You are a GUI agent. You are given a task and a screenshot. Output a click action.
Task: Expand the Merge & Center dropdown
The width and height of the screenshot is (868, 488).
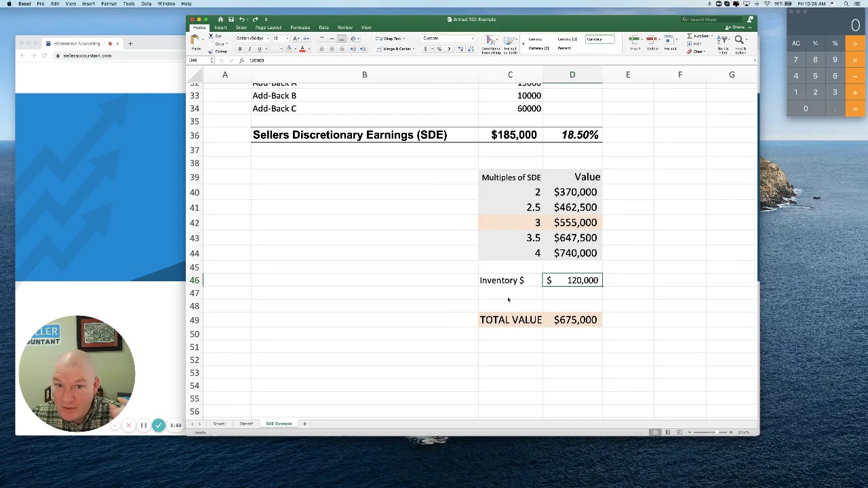point(414,49)
